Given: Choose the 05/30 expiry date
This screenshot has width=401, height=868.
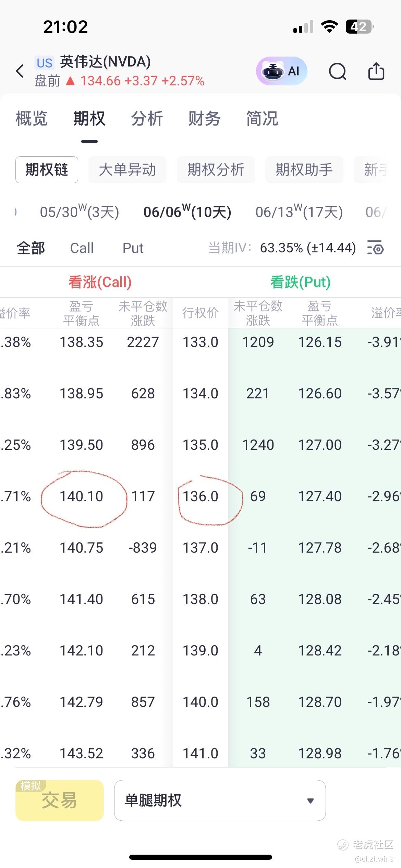Looking at the screenshot, I should (x=80, y=212).
